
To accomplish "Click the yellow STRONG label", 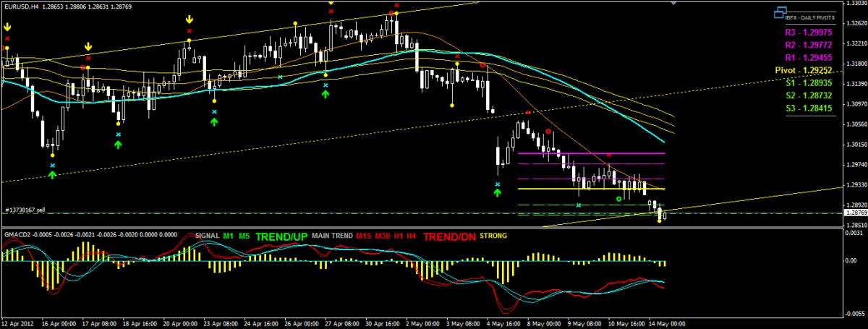I will (493, 236).
